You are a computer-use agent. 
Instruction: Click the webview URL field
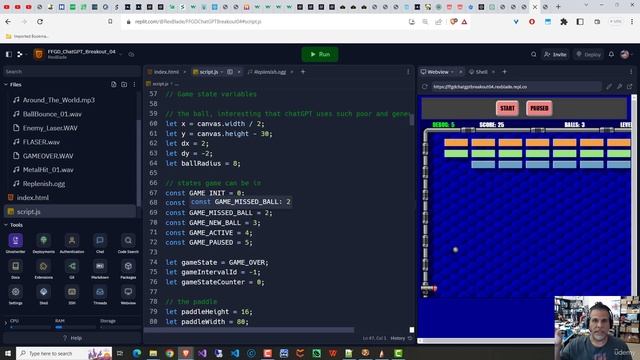[x=516, y=87]
